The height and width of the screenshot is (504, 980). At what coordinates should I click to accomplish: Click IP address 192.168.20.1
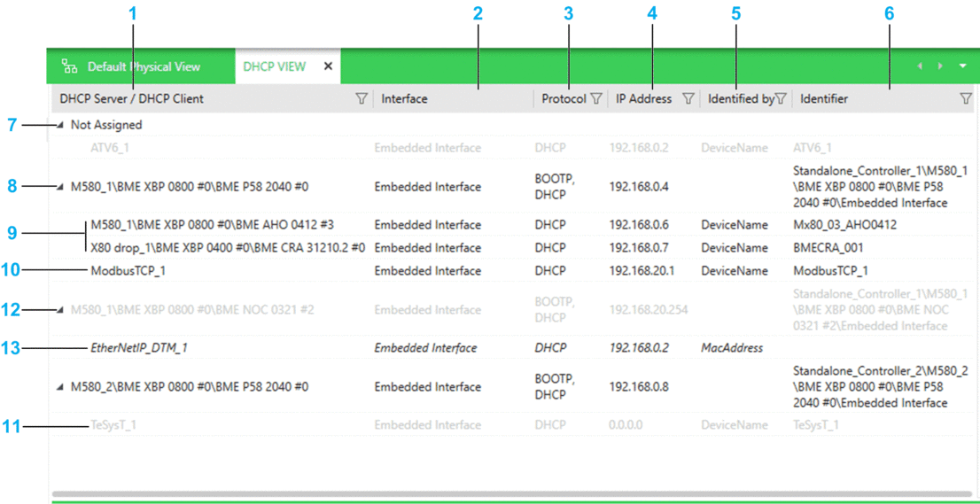click(642, 270)
